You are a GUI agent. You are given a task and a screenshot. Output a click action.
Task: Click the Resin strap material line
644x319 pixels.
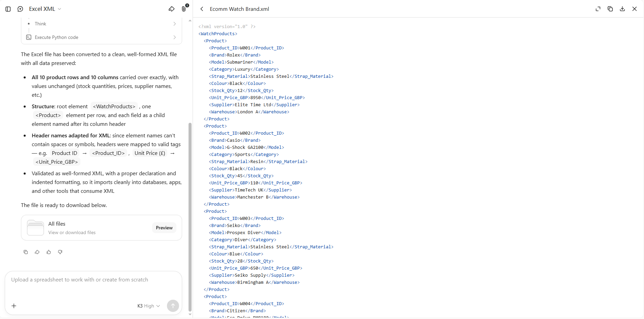[258, 162]
